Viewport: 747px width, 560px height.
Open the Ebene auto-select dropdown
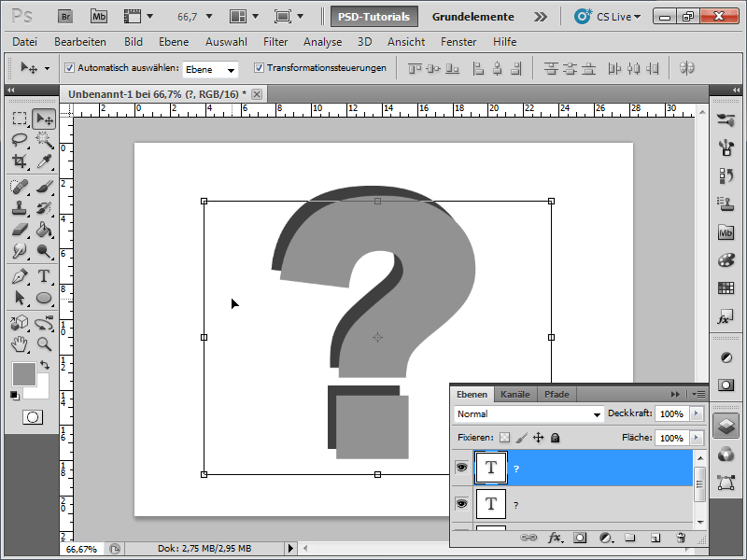pyautogui.click(x=210, y=69)
